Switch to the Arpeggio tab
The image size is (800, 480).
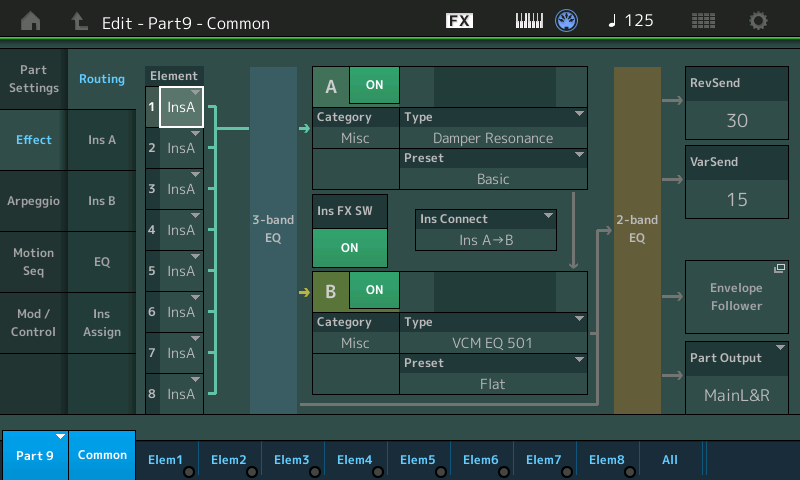point(33,200)
